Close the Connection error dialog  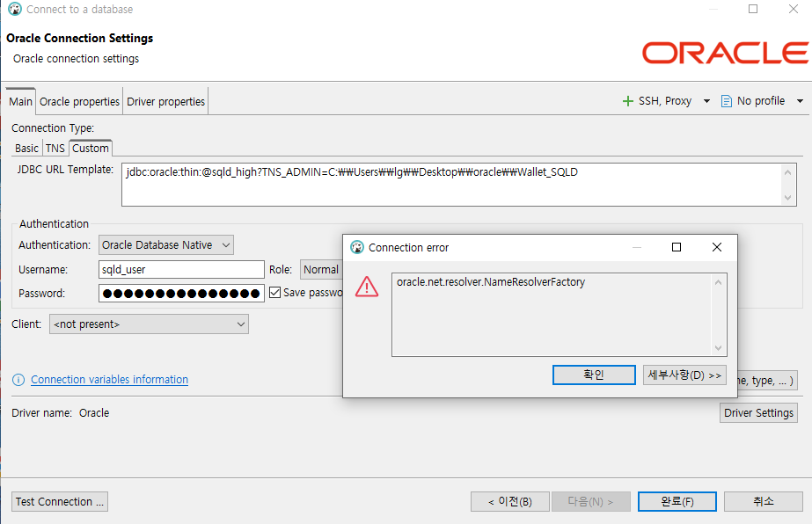[x=717, y=248]
